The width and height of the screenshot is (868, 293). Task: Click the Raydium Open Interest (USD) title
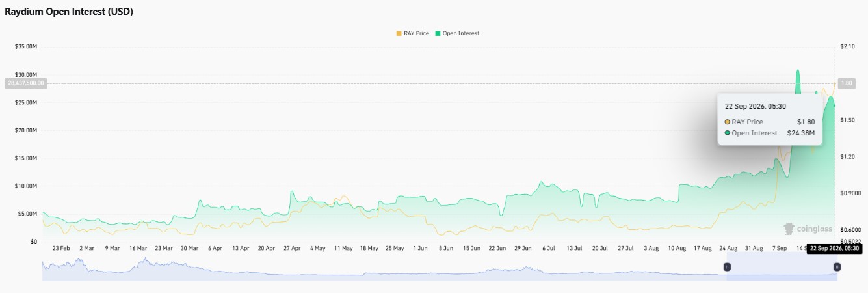69,12
